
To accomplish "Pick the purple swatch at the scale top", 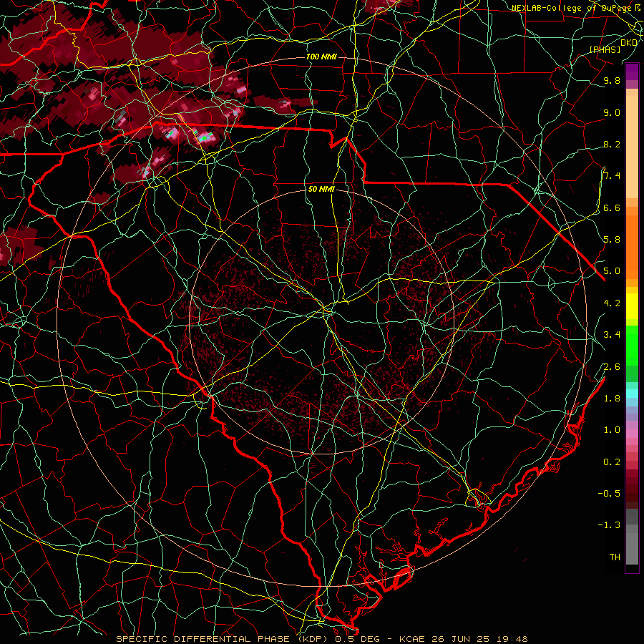I will [632, 72].
